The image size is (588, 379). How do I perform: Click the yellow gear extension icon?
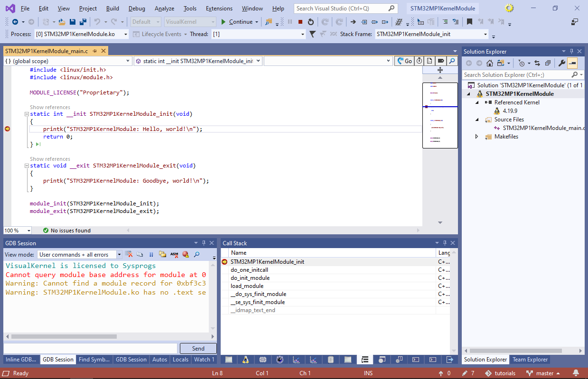(x=509, y=8)
